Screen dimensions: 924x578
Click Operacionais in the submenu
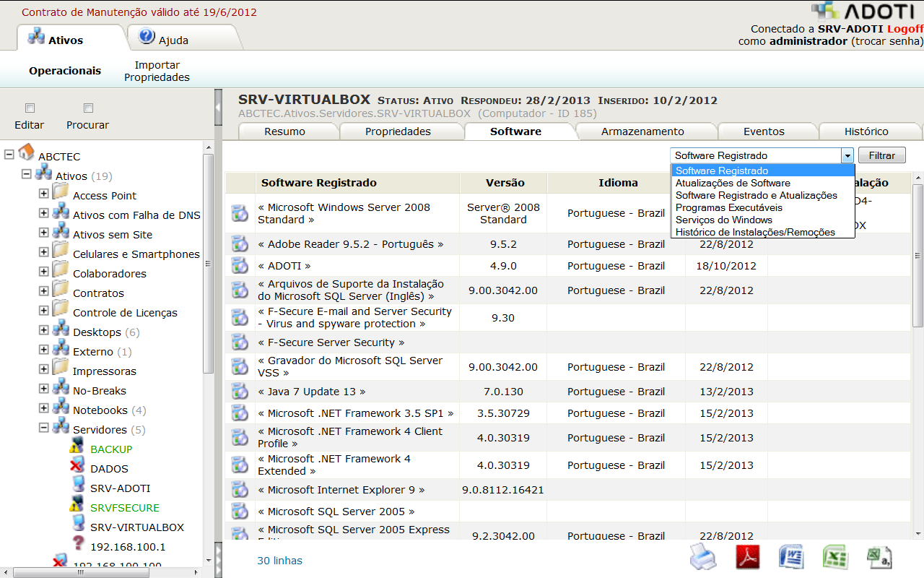coord(65,71)
